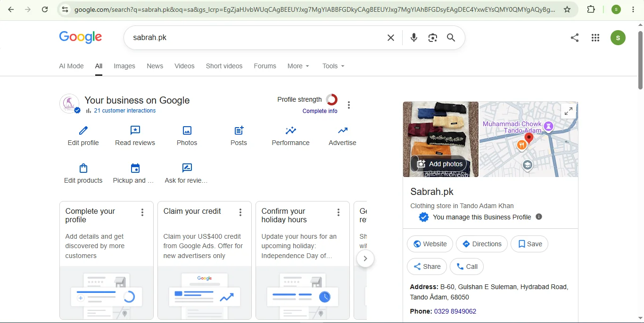Switch to the Forums tab
Viewport: 644px width, 323px height.
point(265,66)
